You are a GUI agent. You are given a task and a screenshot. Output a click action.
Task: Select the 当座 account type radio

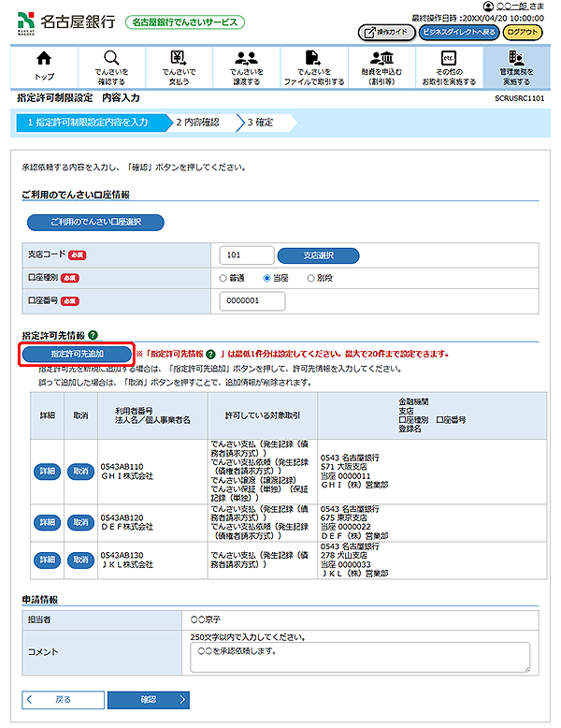[266, 278]
